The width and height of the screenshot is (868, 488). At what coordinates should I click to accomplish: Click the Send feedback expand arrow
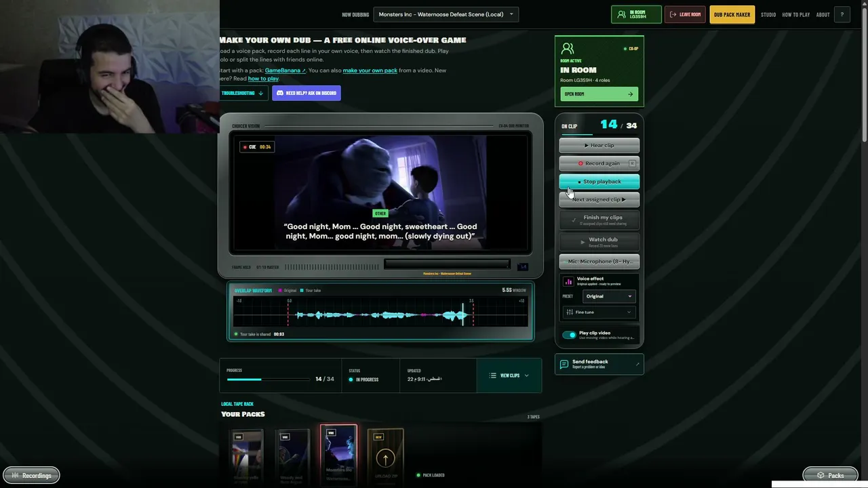pyautogui.click(x=637, y=365)
